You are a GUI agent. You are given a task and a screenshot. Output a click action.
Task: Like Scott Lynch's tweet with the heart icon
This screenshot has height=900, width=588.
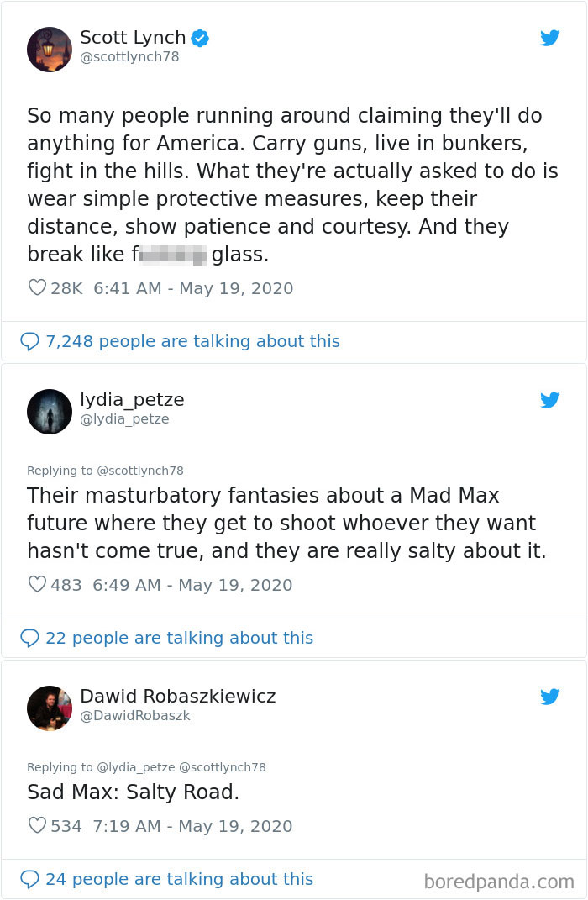[x=37, y=288]
